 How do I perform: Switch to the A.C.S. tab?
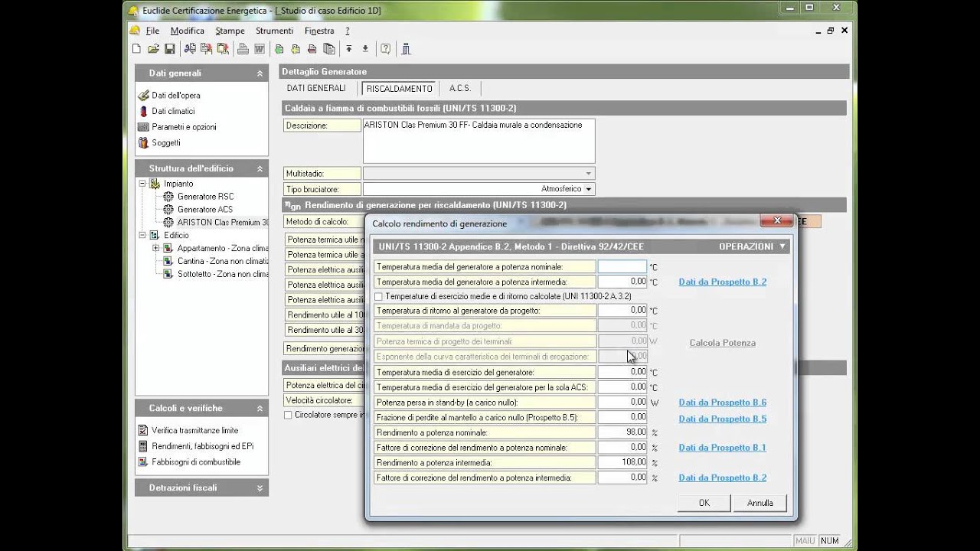(460, 89)
